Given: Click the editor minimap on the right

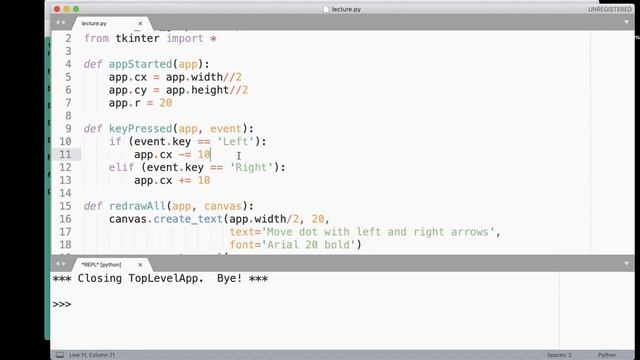Looking at the screenshot, I should [x=612, y=143].
